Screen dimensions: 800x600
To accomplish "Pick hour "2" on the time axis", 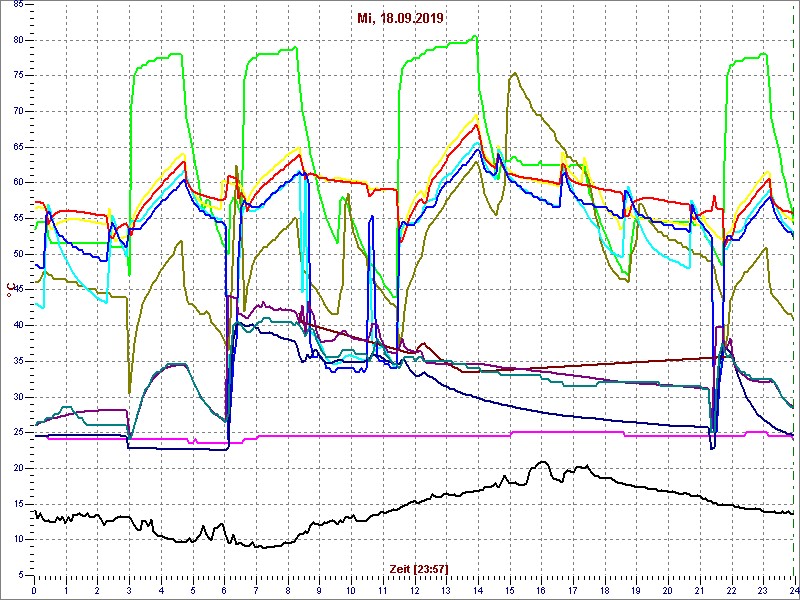I will [97, 590].
